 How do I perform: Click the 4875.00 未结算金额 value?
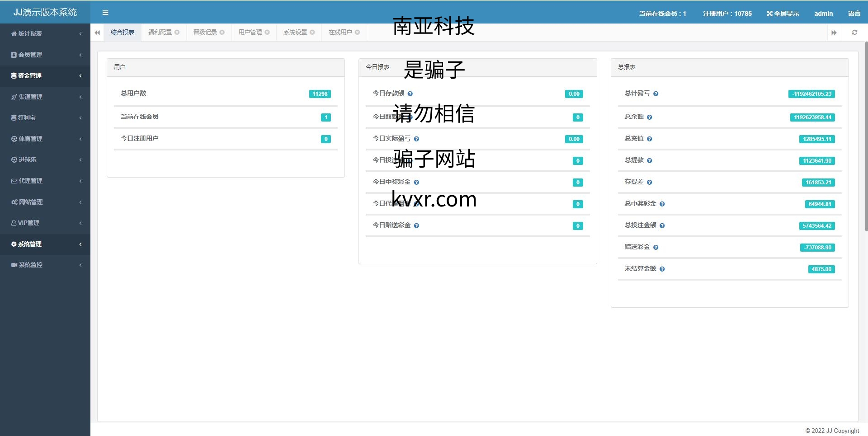(x=821, y=269)
